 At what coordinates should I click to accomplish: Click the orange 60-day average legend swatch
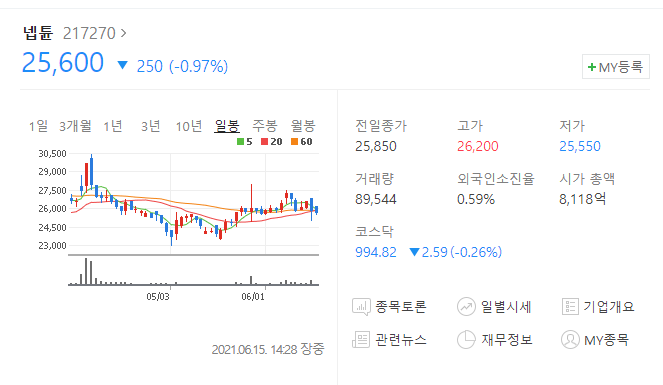tap(294, 142)
